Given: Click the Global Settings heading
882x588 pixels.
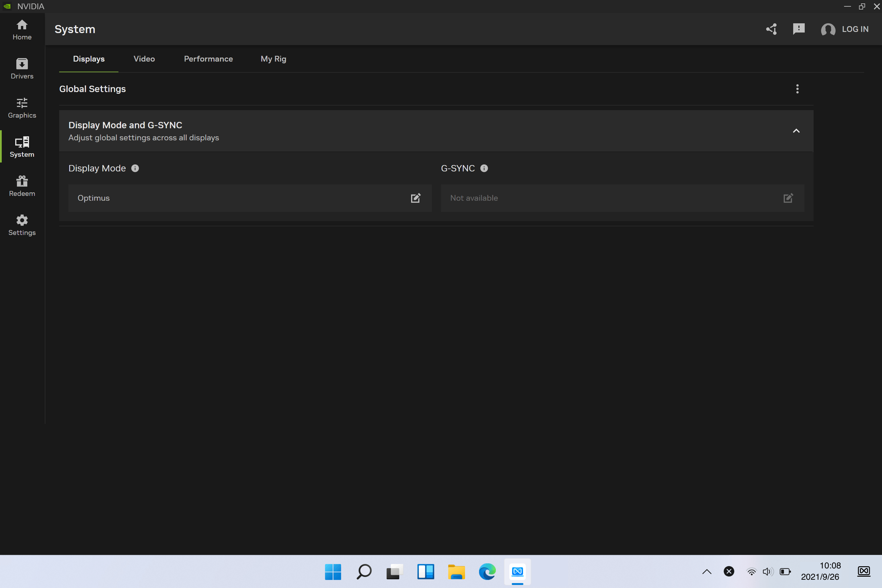Looking at the screenshot, I should point(92,89).
